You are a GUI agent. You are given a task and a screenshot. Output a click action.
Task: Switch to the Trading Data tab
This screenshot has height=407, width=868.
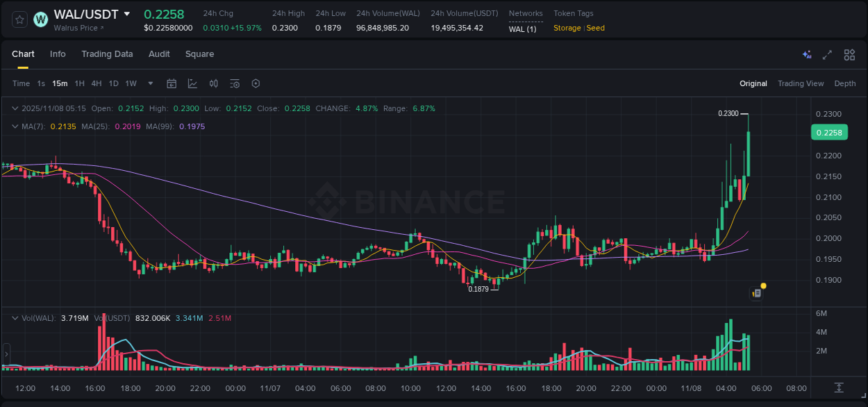click(107, 54)
